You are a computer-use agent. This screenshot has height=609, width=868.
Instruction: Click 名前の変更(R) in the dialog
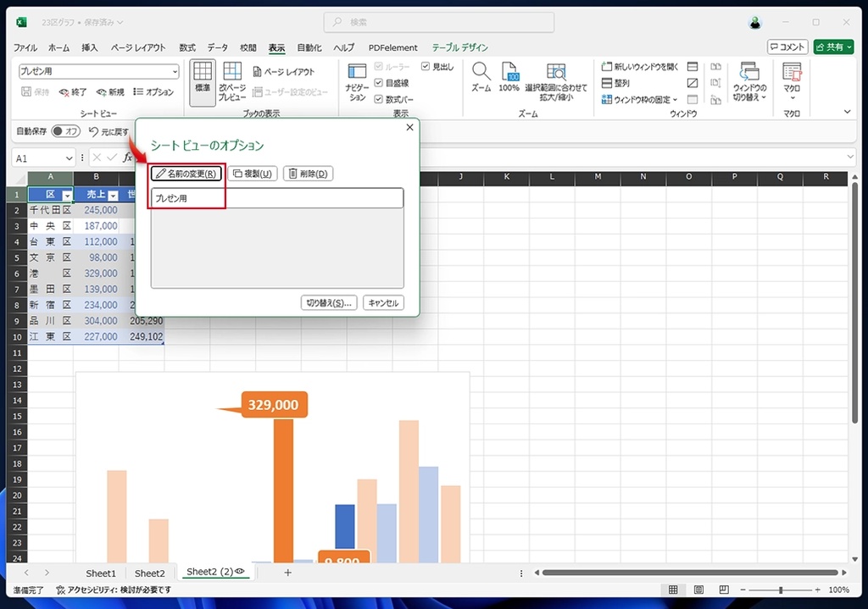(186, 174)
